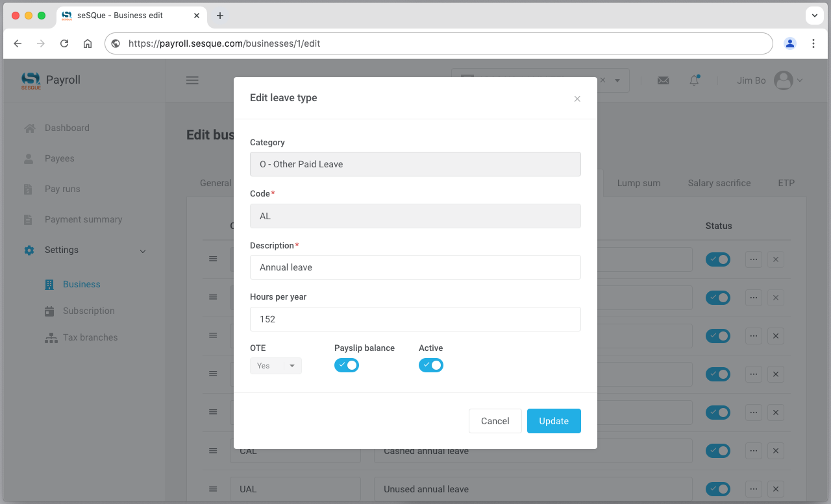Click the Update button
Screen dimensions: 831x504
[554, 421]
